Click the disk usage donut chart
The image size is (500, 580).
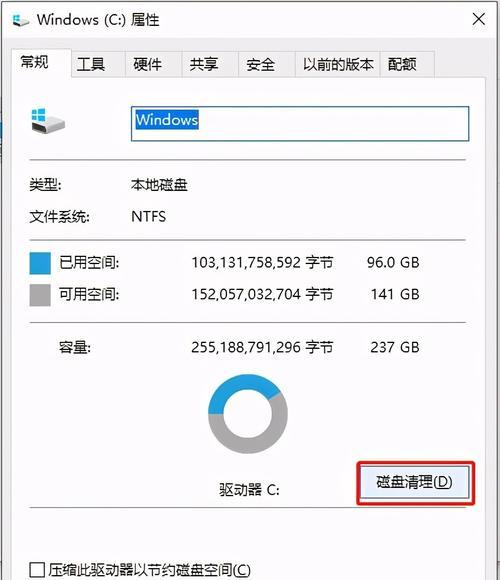point(248,414)
